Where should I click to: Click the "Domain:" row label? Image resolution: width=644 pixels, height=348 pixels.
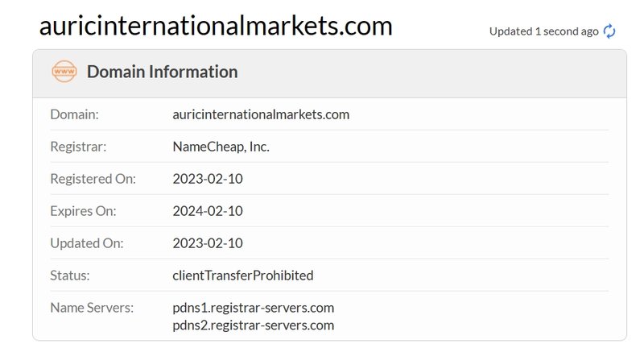pyautogui.click(x=74, y=114)
